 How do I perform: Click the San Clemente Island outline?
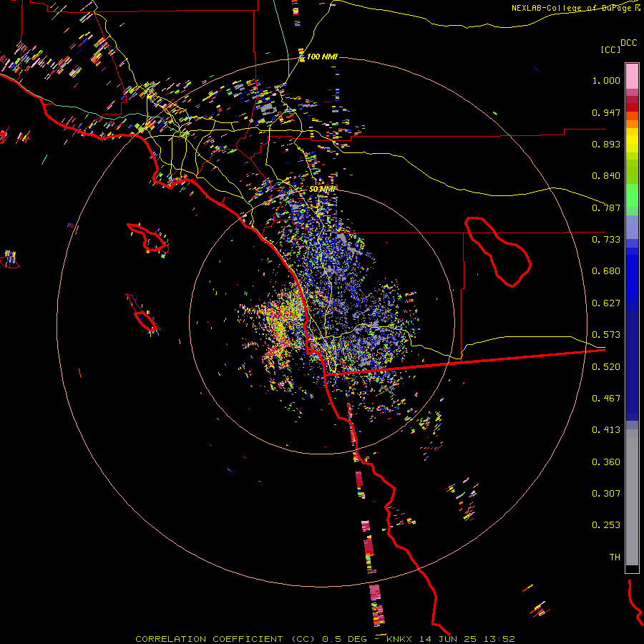[142, 313]
